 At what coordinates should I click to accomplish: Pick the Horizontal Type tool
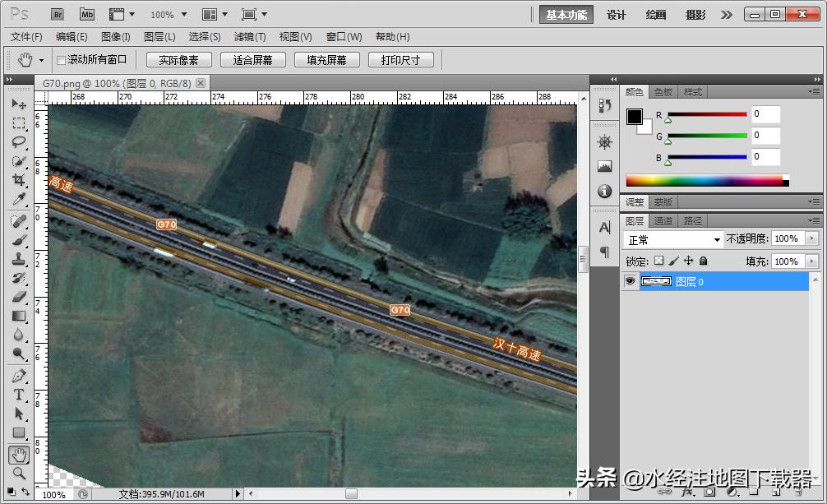coord(18,395)
